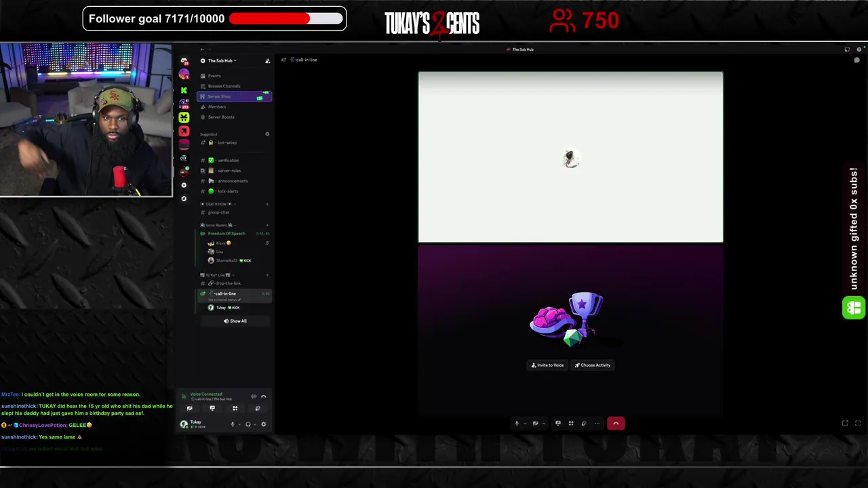Click the Add a Server plus icon

point(184,185)
